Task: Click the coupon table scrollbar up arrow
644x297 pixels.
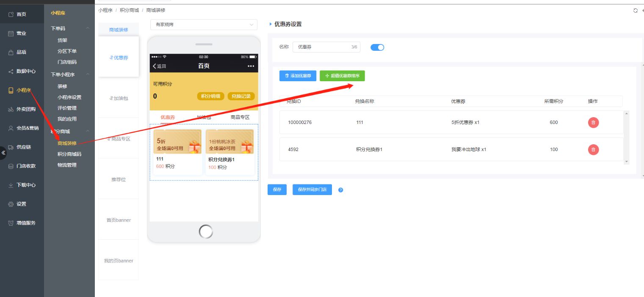Action: click(627, 113)
